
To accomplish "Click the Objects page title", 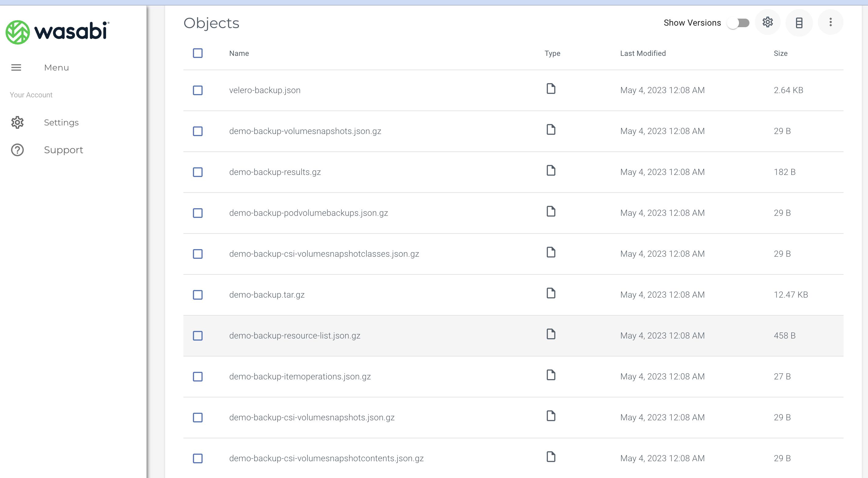I will click(211, 23).
